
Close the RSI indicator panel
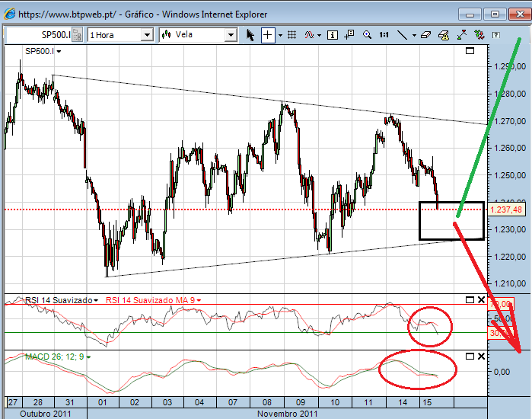coord(481,300)
